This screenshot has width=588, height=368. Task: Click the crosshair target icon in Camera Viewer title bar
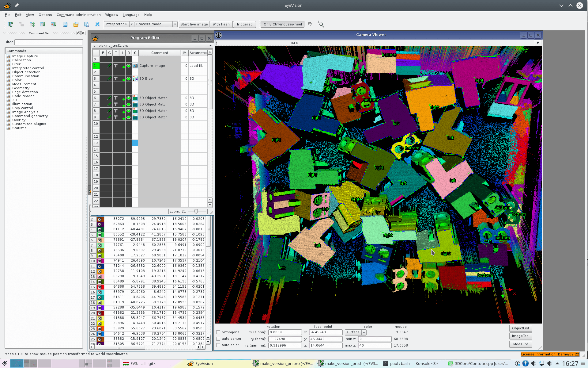219,35
